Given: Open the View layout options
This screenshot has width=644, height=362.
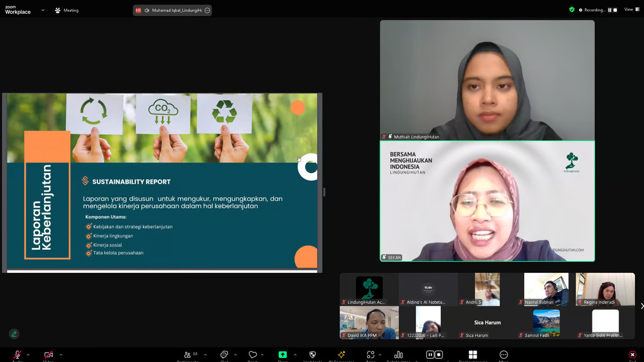Looking at the screenshot, I should pos(631,10).
